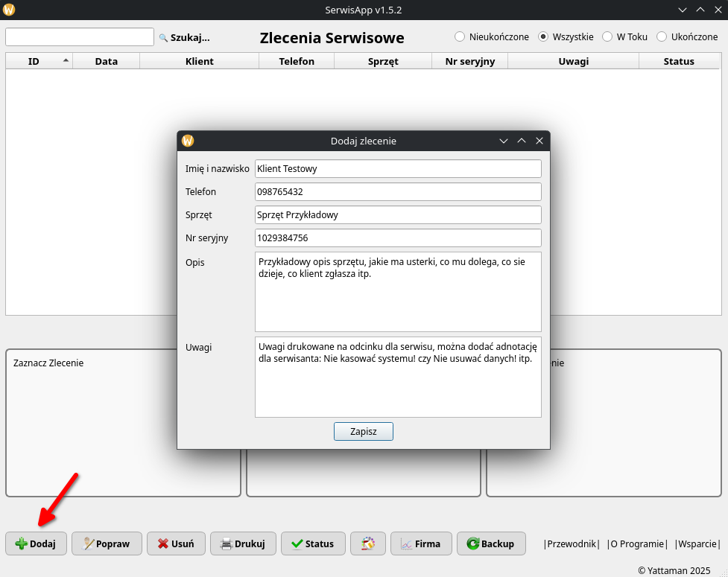Click the Drukuj printer button
Viewport: 728px width, 577px height.
(243, 543)
